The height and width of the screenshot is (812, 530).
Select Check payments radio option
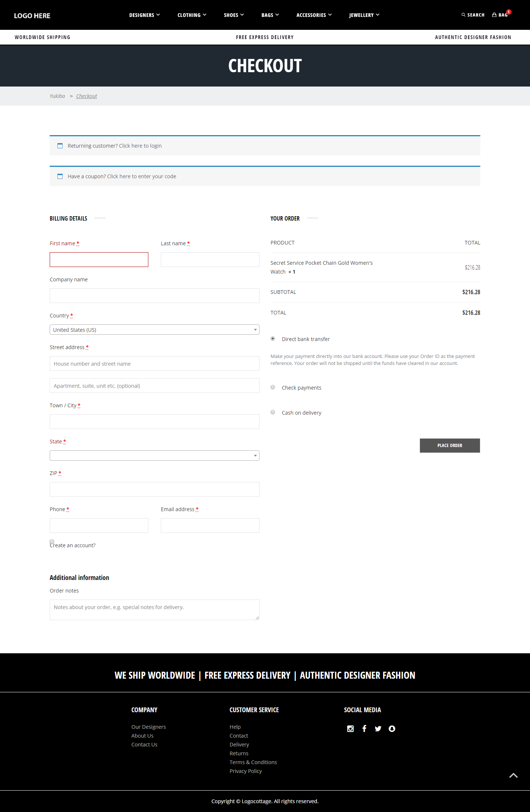coord(273,387)
